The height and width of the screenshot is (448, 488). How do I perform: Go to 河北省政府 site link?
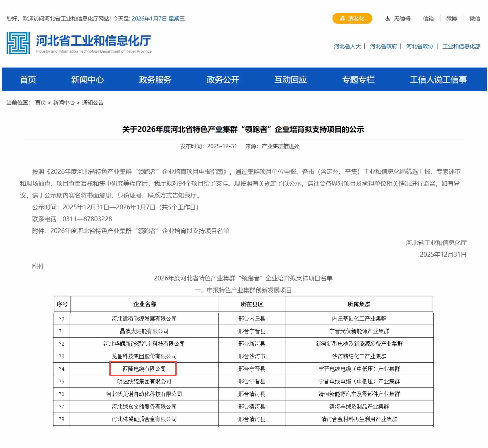pyautogui.click(x=383, y=46)
